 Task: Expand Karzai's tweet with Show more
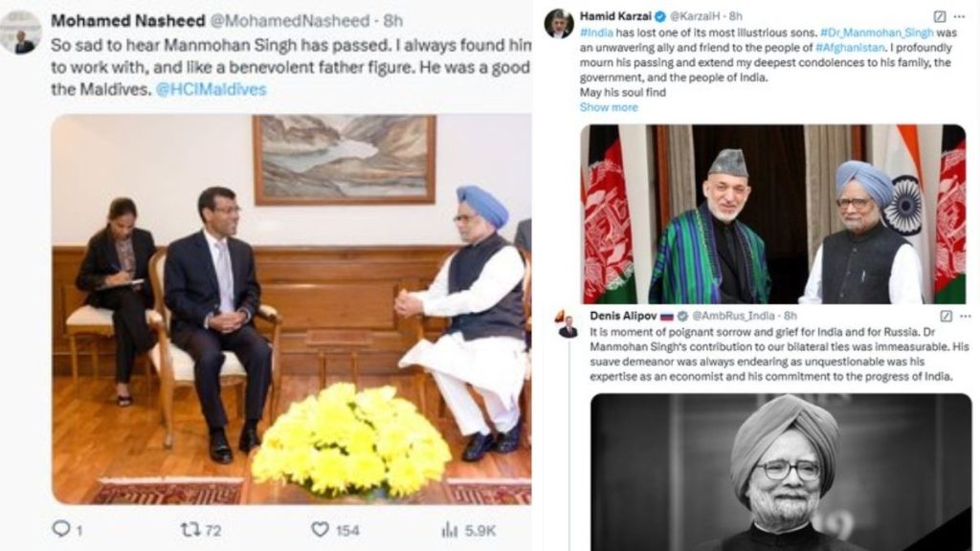click(609, 107)
